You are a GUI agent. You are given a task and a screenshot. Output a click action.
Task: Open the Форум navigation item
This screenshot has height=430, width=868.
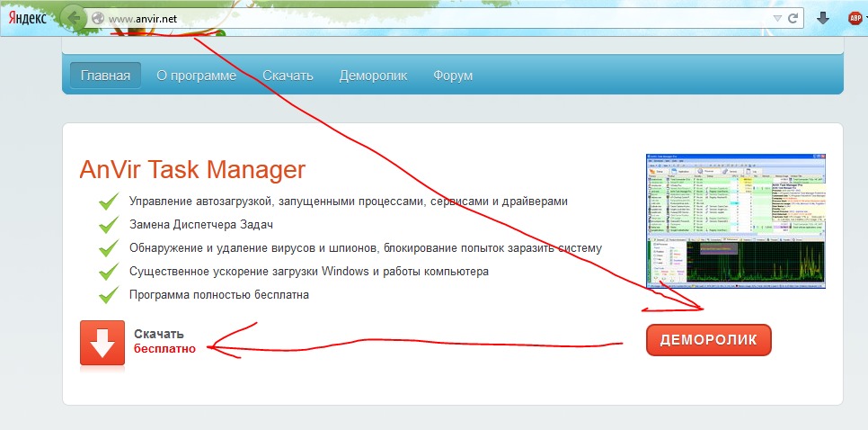click(453, 76)
